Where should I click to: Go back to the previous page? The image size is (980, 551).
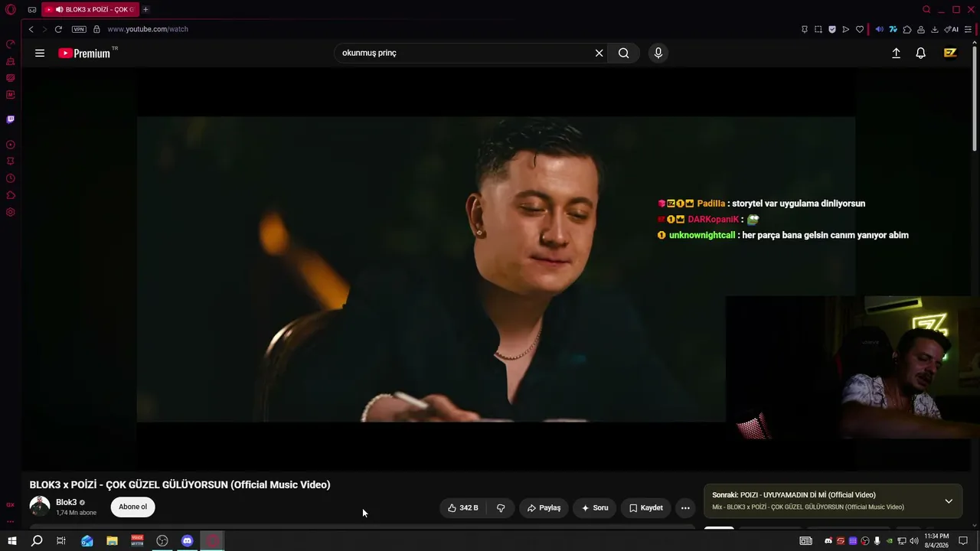[x=31, y=29]
